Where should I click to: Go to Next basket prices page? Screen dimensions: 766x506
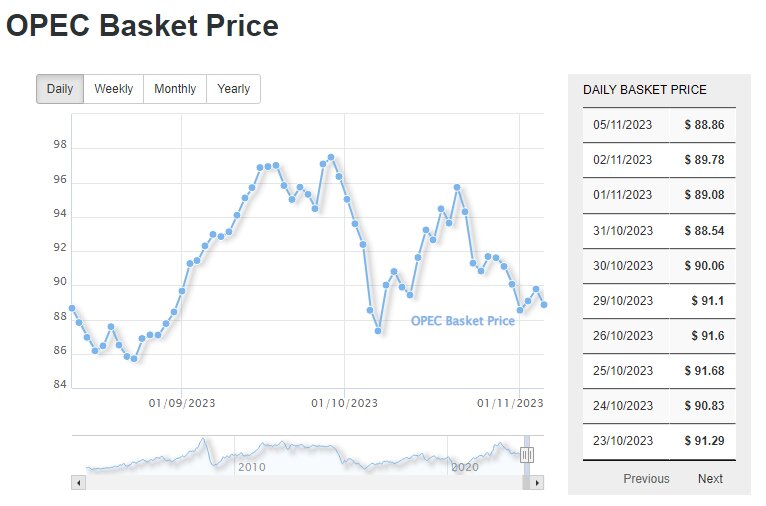coord(710,478)
